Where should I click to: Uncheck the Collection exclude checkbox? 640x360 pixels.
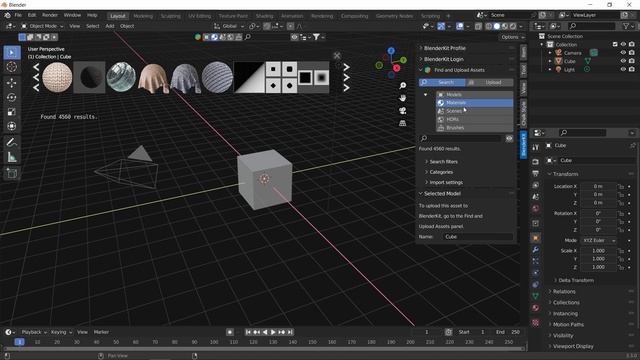pyautogui.click(x=615, y=44)
